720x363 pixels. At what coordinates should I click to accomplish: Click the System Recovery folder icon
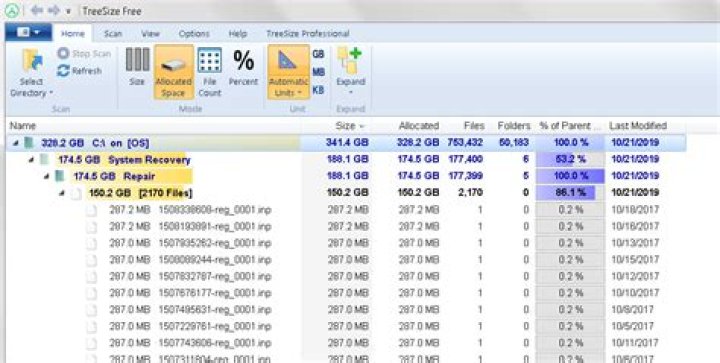pos(45,160)
